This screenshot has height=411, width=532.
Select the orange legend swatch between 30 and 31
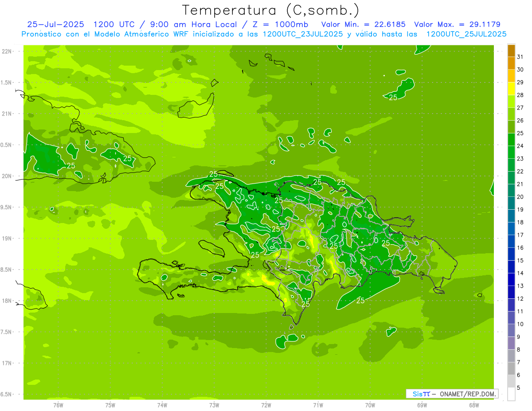[x=511, y=63]
